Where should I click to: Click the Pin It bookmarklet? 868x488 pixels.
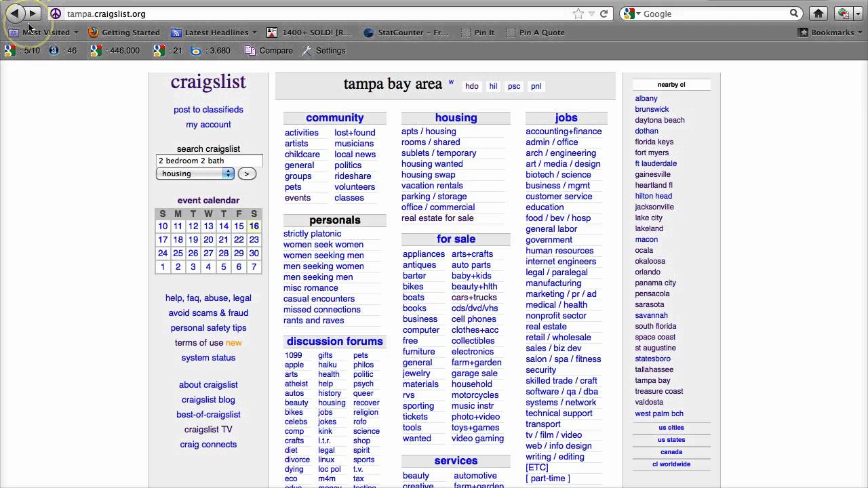477,32
